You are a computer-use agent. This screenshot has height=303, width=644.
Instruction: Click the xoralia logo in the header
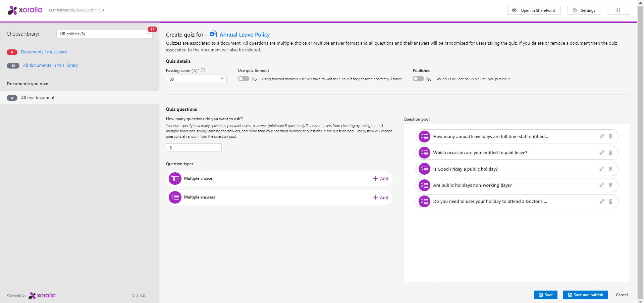tap(25, 10)
